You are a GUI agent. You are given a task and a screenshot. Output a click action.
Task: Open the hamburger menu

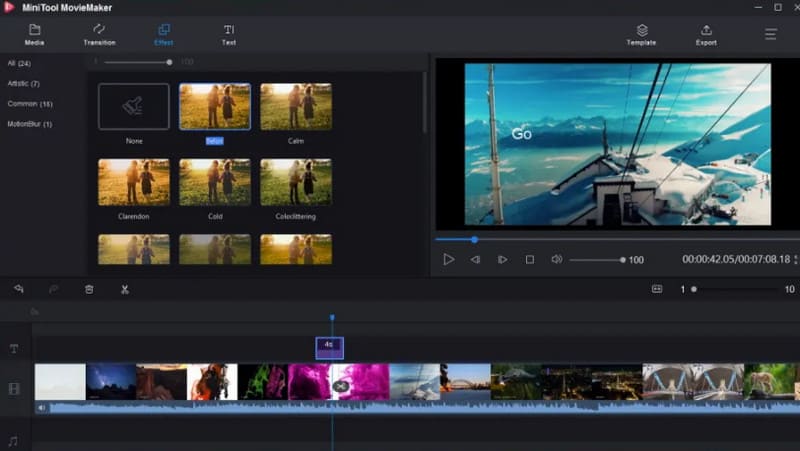point(771,34)
